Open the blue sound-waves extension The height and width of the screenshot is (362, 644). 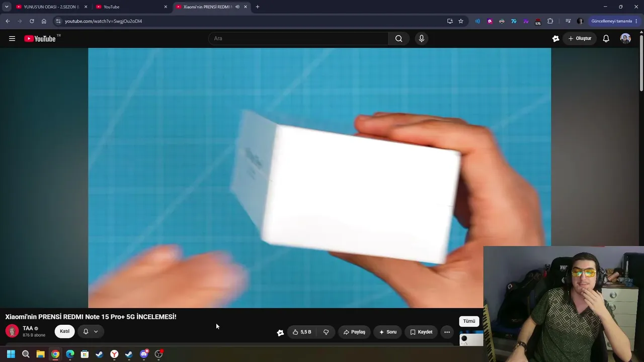[x=477, y=21]
